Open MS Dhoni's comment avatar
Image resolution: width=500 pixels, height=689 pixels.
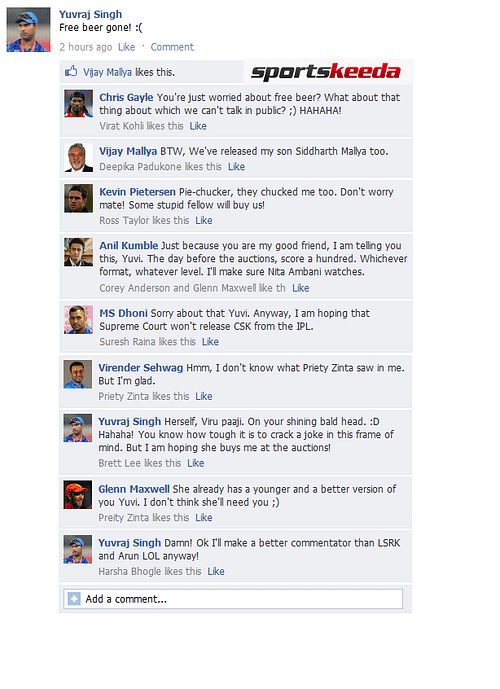pyautogui.click(x=79, y=320)
